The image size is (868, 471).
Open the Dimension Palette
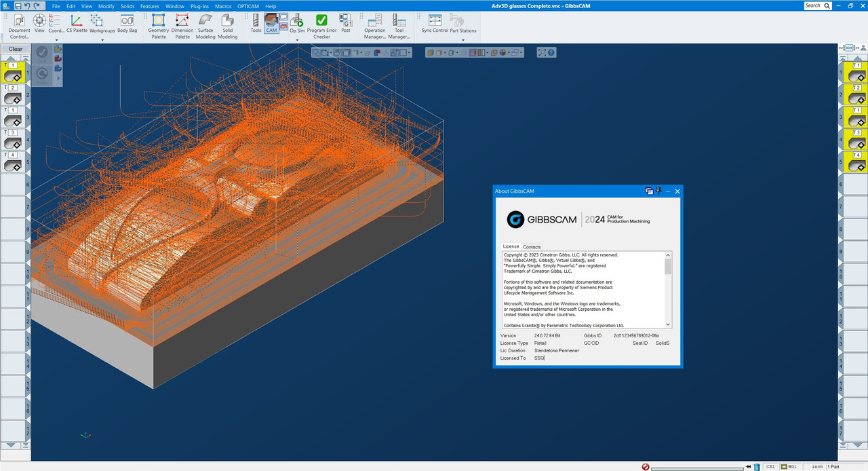click(182, 26)
